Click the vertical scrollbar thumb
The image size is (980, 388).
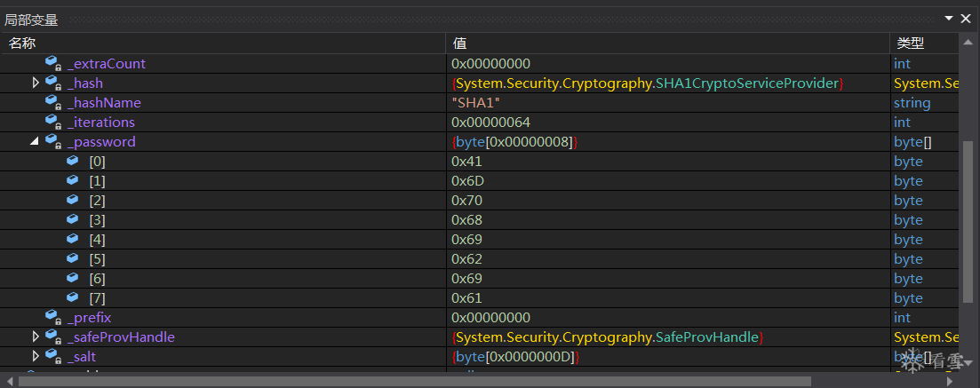click(968, 222)
